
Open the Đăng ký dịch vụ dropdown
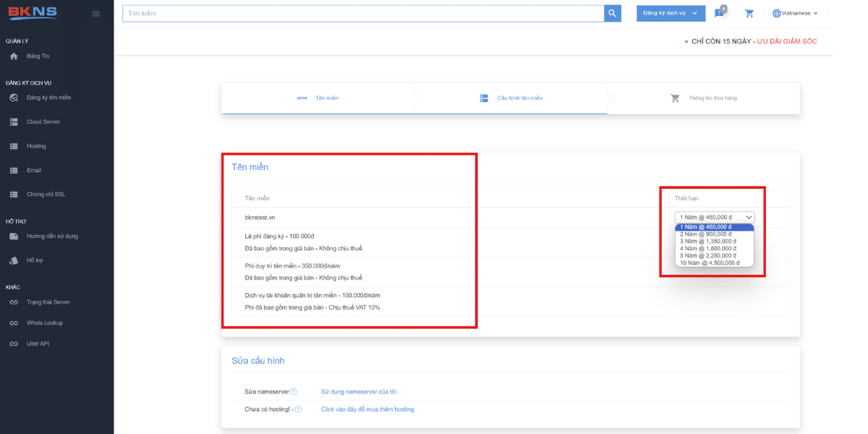pos(670,14)
